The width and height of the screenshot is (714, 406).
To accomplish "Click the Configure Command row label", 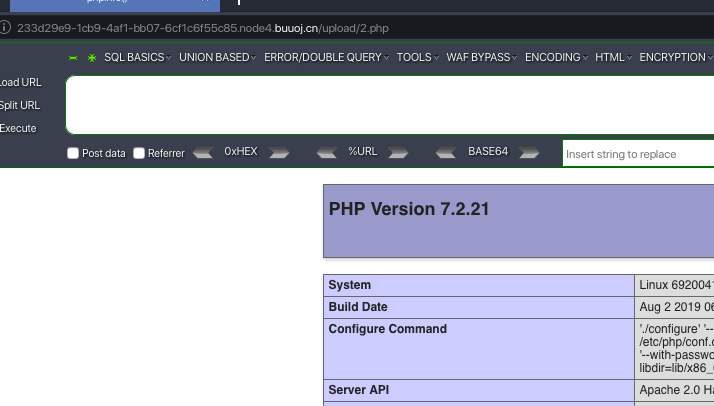I will coord(388,329).
